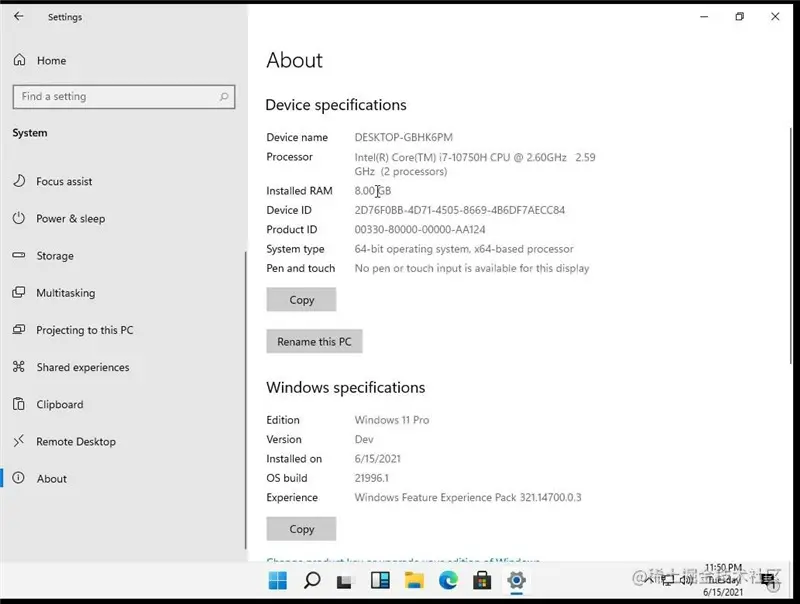Click Installed on date 6/15/2021
The width and height of the screenshot is (800, 604).
(378, 459)
